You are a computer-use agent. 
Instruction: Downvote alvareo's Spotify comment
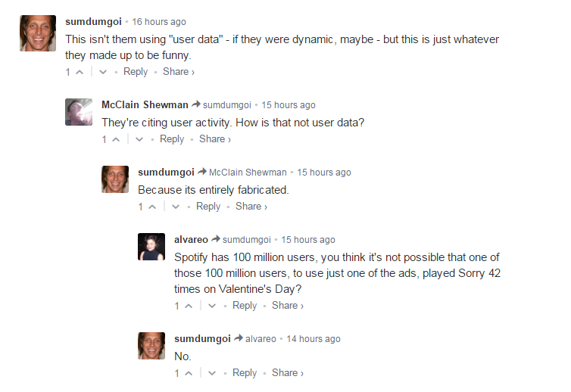tap(212, 306)
